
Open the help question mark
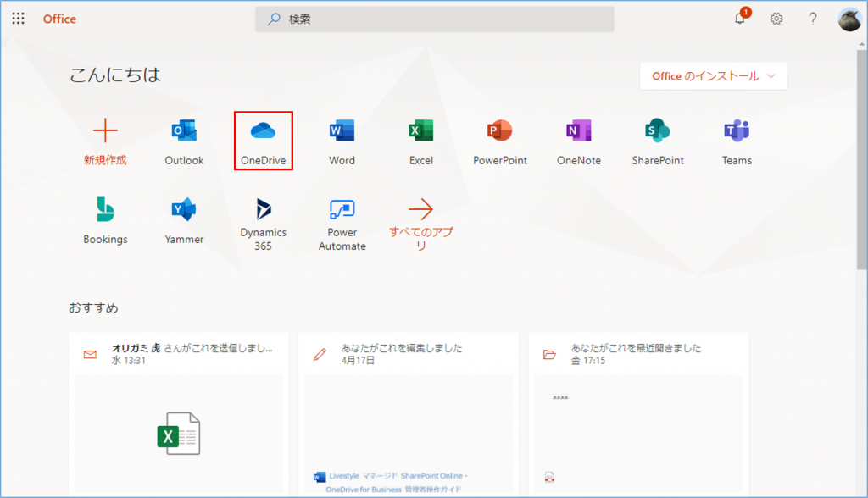(813, 19)
